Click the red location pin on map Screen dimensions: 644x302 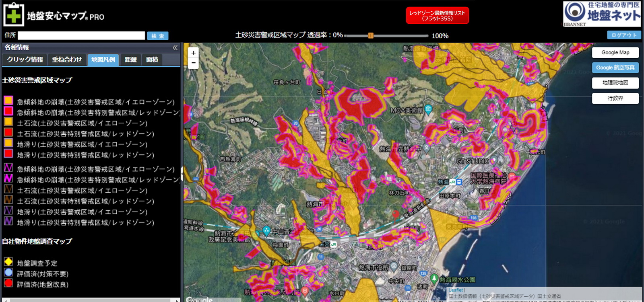(x=396, y=214)
